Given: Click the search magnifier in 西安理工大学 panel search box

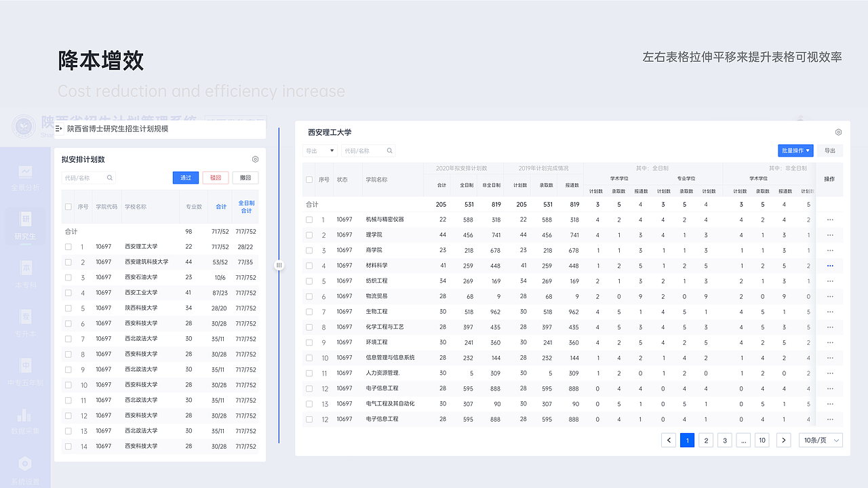Looking at the screenshot, I should coord(389,151).
